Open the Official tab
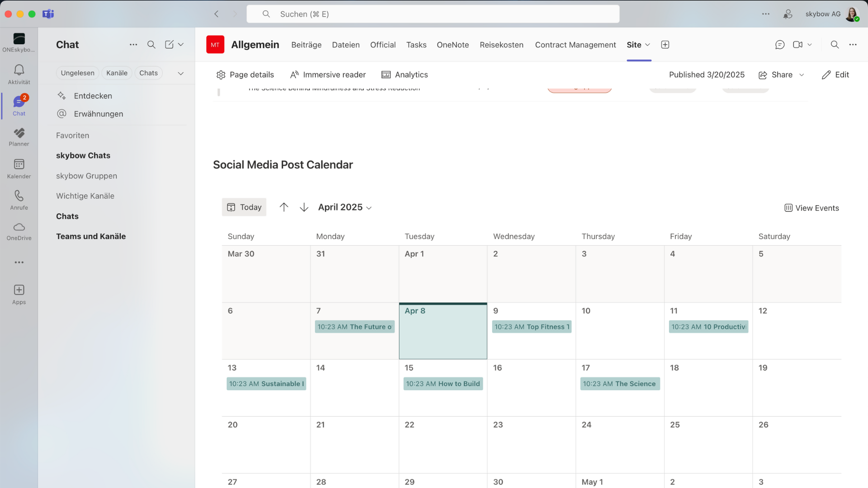The height and width of the screenshot is (488, 868). [383, 45]
